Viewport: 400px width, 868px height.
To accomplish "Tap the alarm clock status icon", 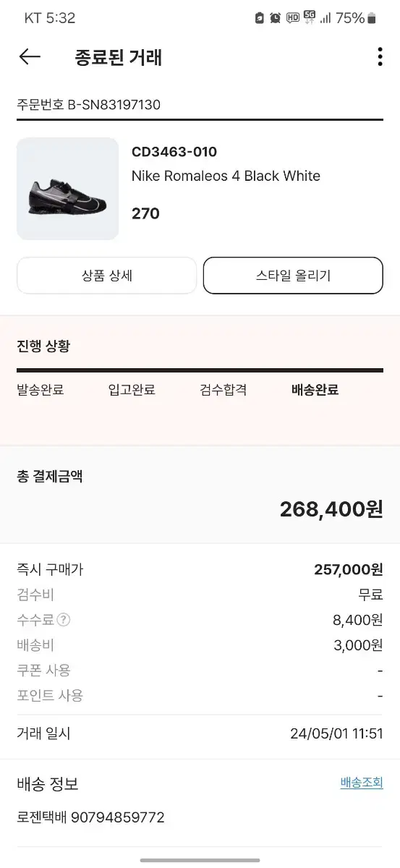I will (x=275, y=18).
